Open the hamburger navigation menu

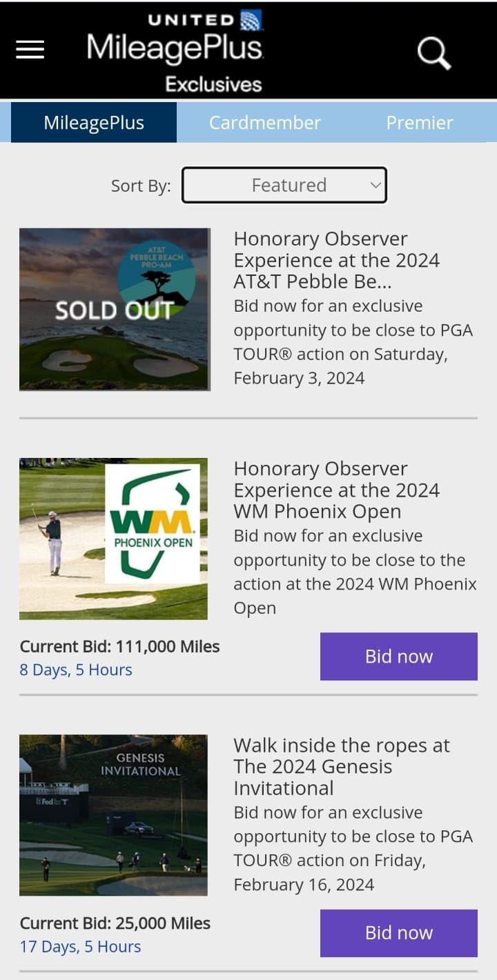point(30,50)
